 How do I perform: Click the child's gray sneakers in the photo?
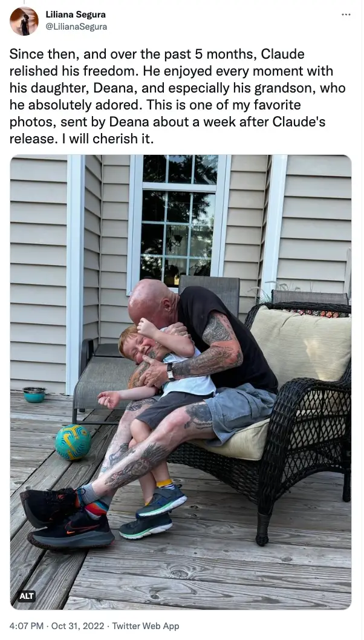[x=154, y=512]
